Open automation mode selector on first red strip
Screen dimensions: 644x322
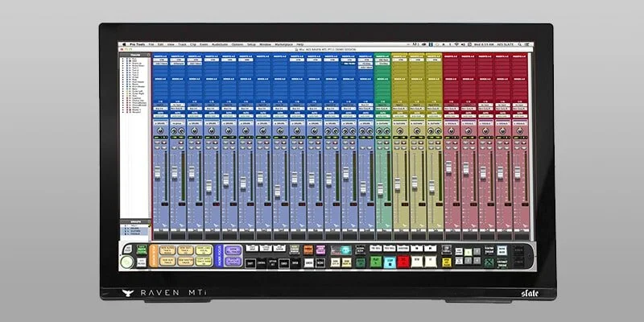pyautogui.click(x=452, y=116)
